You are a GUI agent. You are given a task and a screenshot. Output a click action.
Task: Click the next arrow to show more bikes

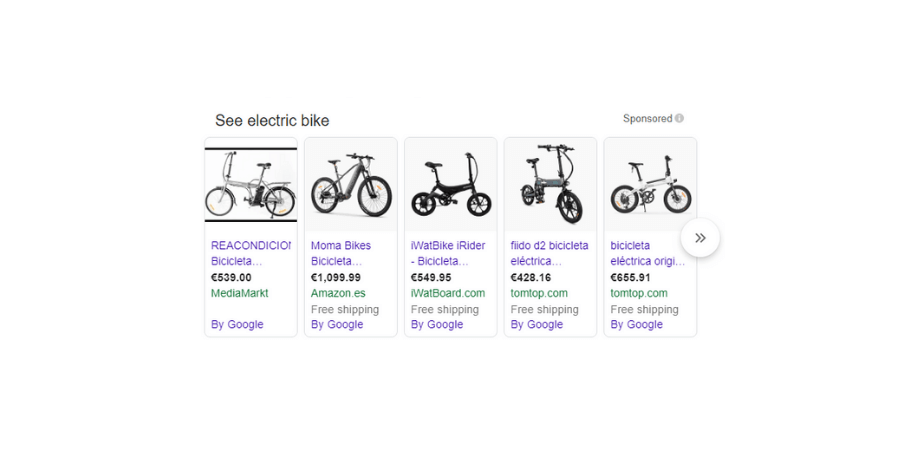[x=700, y=238]
